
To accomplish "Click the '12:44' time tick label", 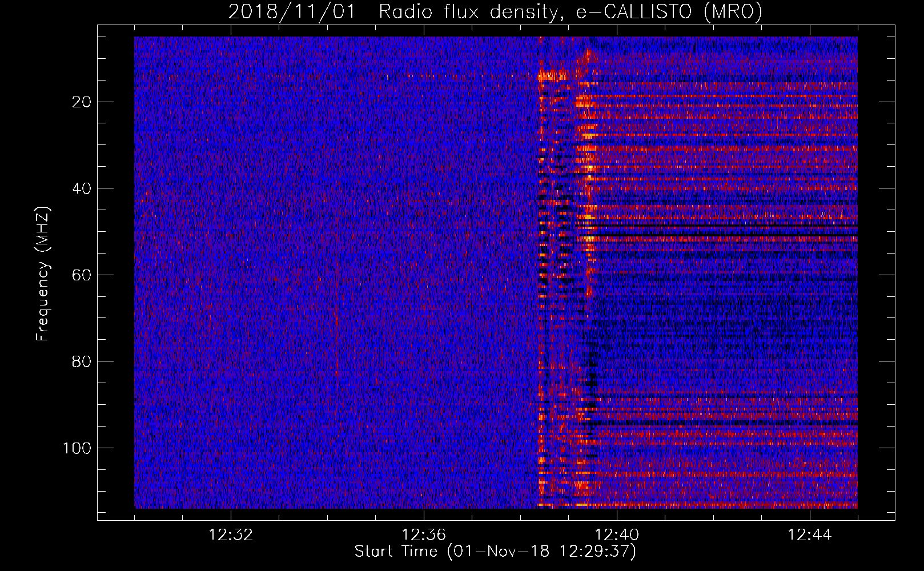I will click(810, 535).
